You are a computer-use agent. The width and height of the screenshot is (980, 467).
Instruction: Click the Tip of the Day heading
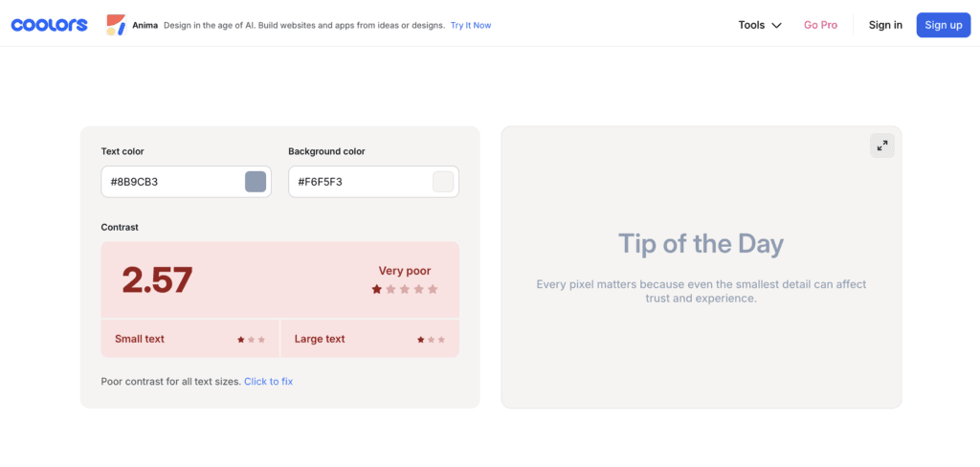tap(701, 244)
